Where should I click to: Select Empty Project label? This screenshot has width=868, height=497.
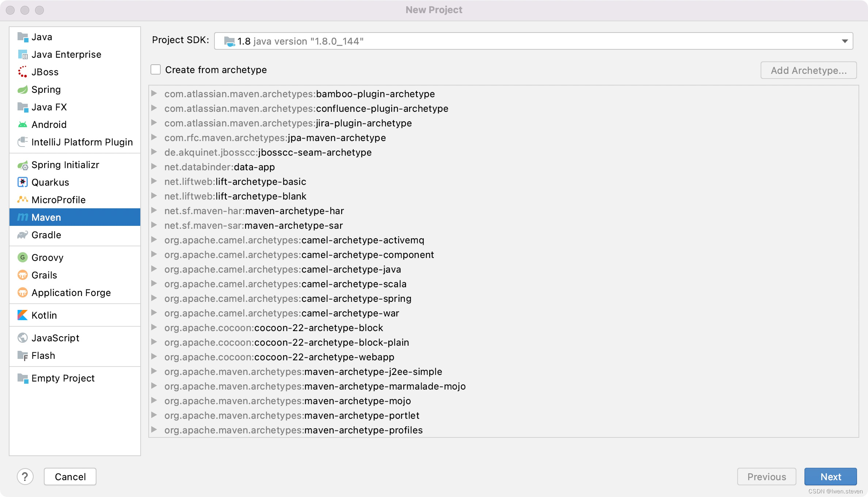click(63, 378)
